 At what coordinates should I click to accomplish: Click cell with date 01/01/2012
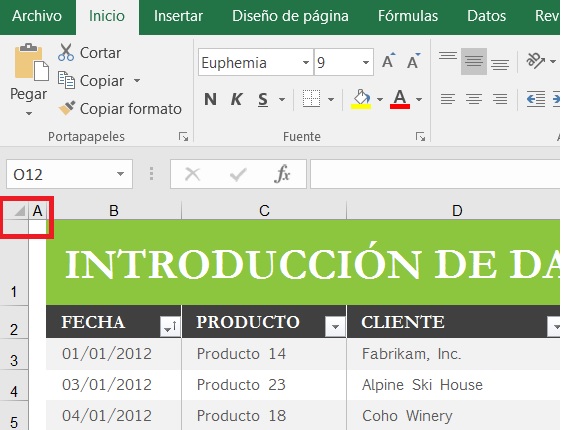coord(113,354)
